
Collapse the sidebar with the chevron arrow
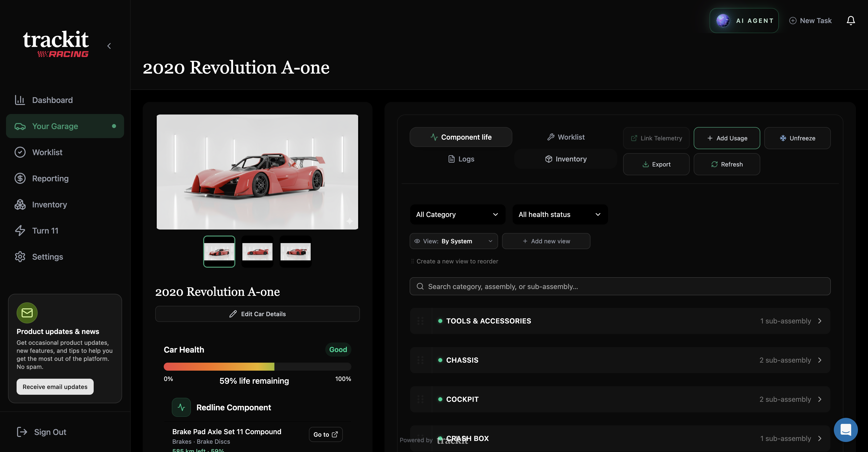(x=109, y=46)
